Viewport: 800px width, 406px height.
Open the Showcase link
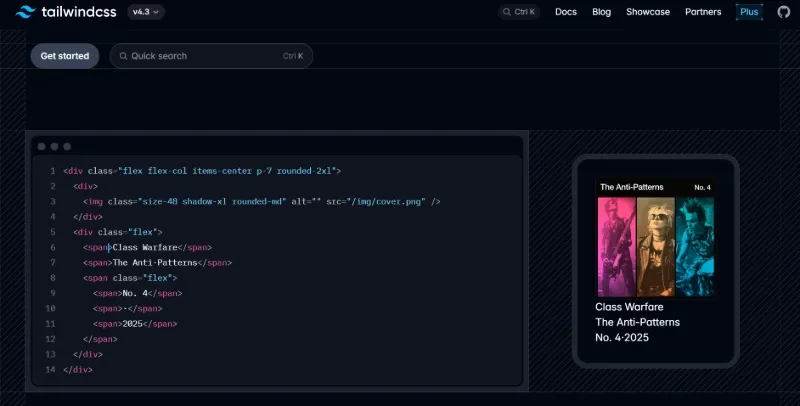pyautogui.click(x=648, y=12)
